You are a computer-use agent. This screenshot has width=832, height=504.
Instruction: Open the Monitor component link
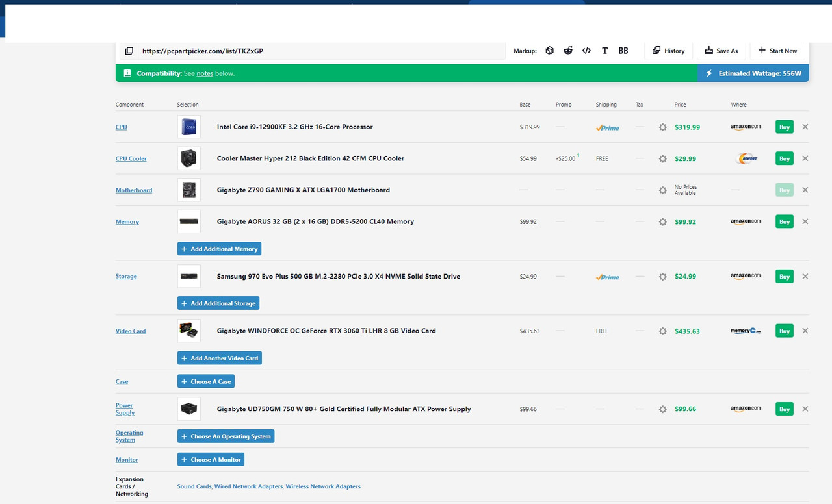[127, 459]
